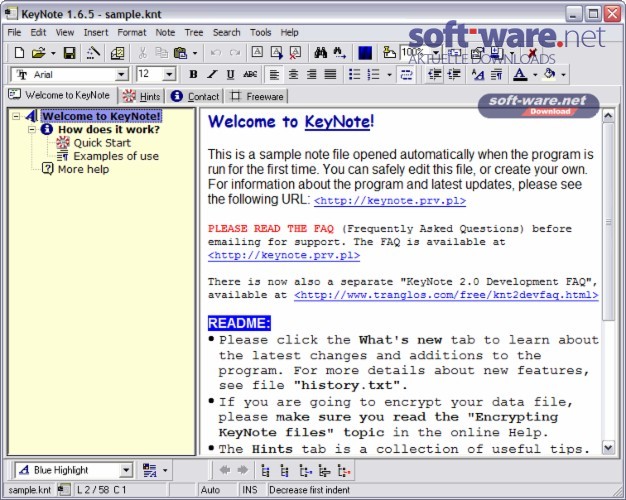The image size is (626, 500).
Task: Click the KeyNote link in the heading
Action: (337, 121)
